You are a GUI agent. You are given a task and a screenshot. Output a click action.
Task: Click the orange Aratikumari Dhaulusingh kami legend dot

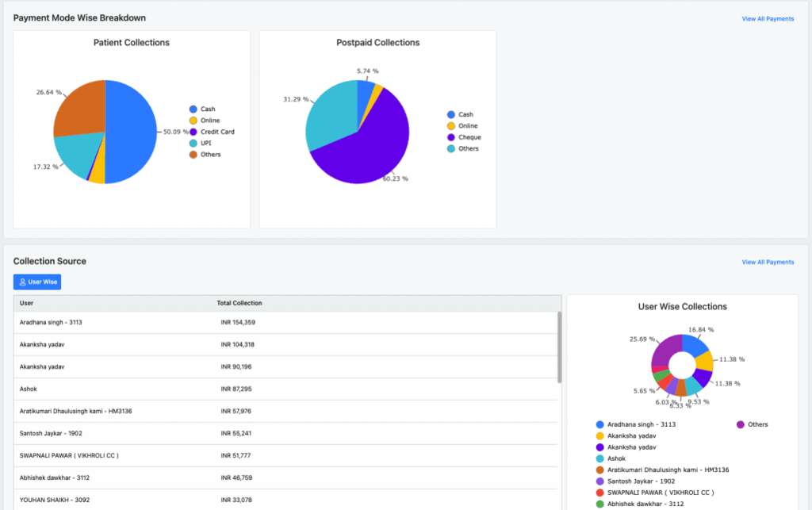599,470
